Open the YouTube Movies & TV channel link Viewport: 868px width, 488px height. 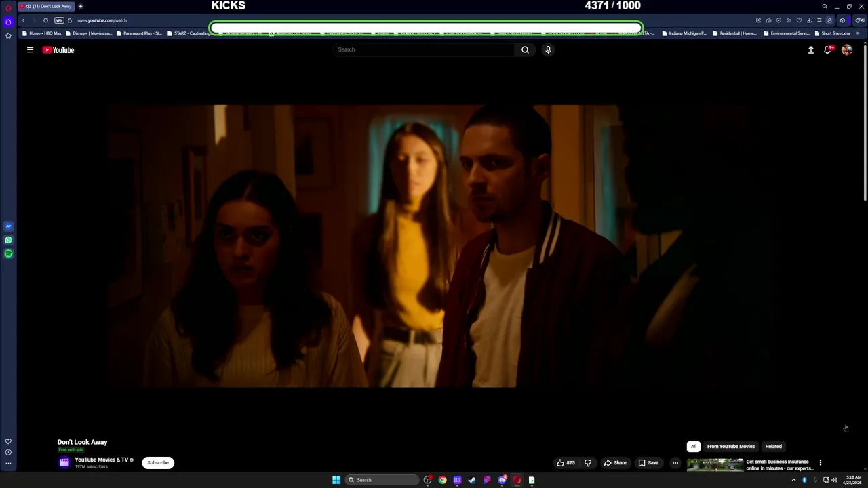point(101,460)
